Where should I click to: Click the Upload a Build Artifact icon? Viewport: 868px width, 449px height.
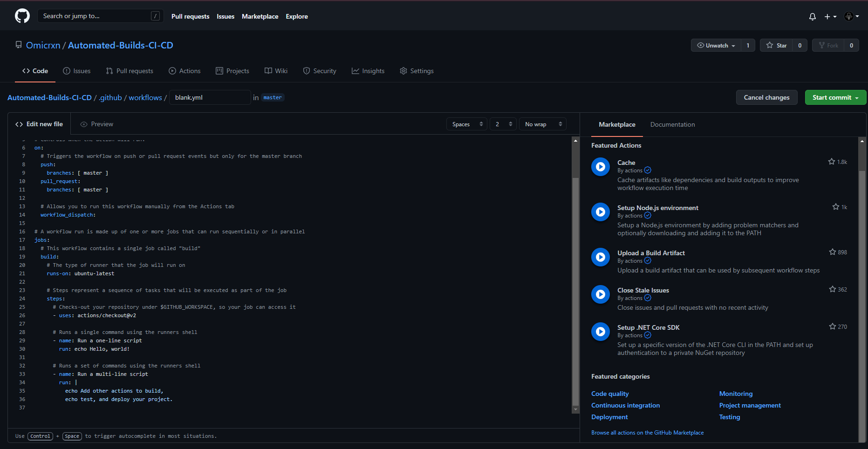click(x=601, y=257)
